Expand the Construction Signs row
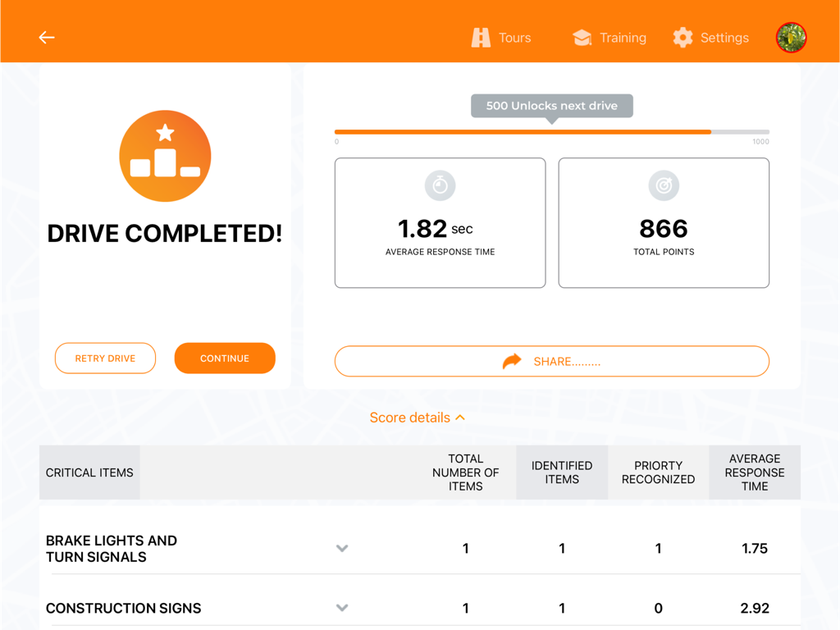 coord(342,608)
